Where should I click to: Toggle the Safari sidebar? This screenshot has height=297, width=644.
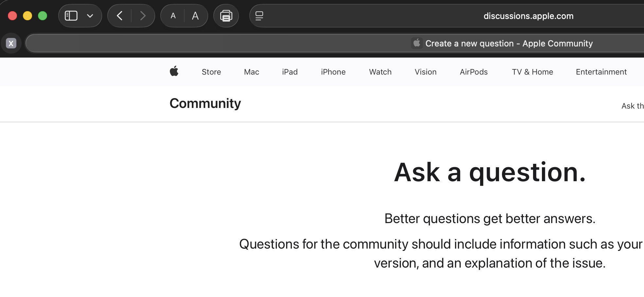[x=71, y=16]
